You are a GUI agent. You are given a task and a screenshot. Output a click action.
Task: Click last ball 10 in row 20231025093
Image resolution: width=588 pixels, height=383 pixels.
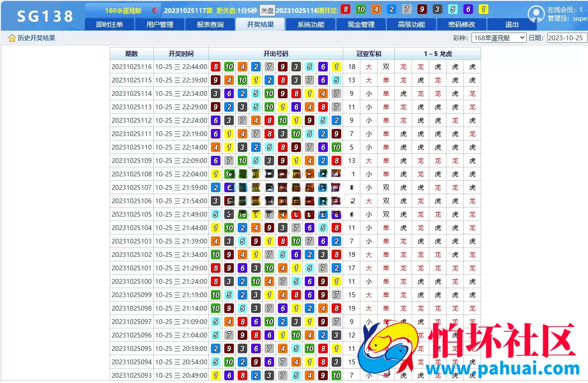click(x=336, y=376)
